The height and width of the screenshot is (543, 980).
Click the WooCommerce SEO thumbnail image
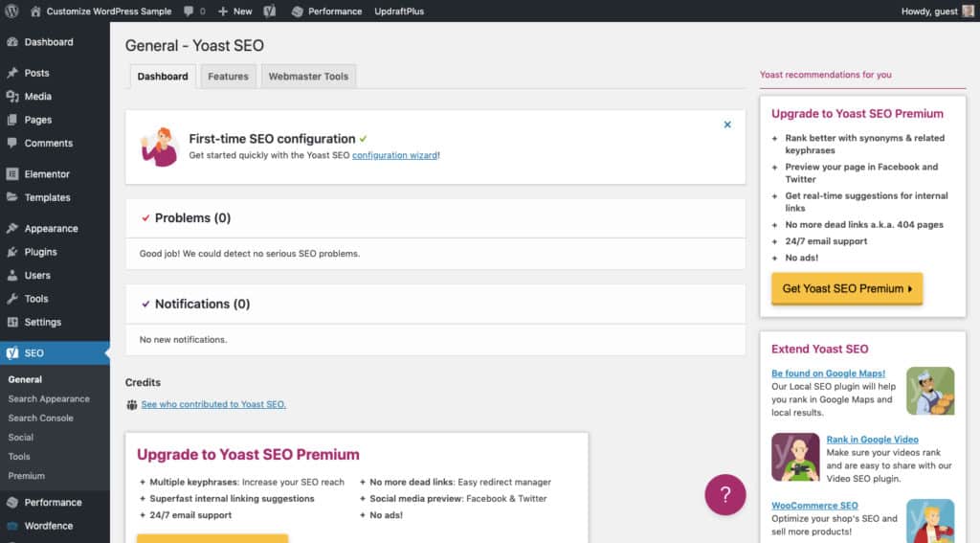(930, 520)
